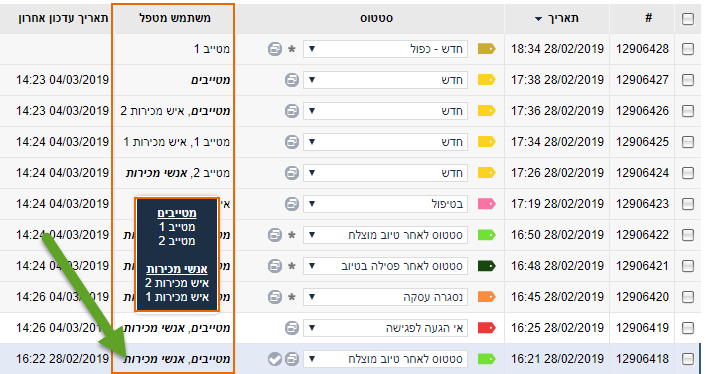Viewport: 706px width, 374px height.
Task: Select the checkbox of lead 12906418
Action: [688, 359]
